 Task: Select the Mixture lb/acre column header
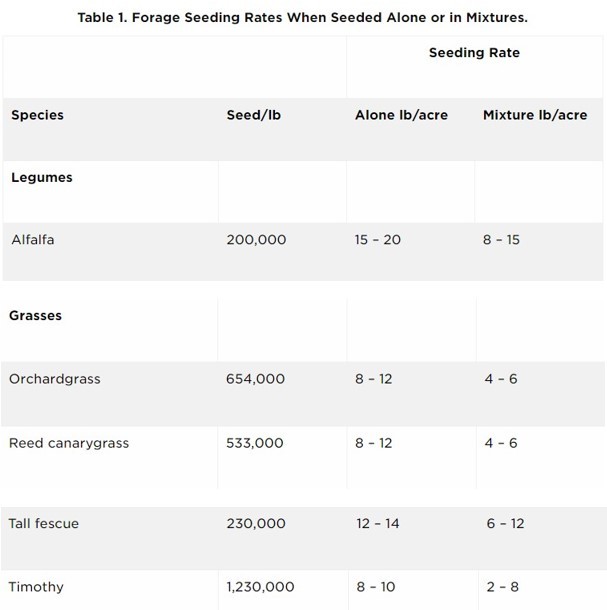point(535,115)
